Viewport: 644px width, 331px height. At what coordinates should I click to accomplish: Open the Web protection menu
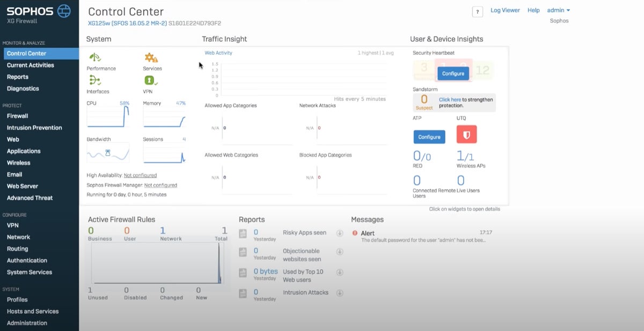13,139
